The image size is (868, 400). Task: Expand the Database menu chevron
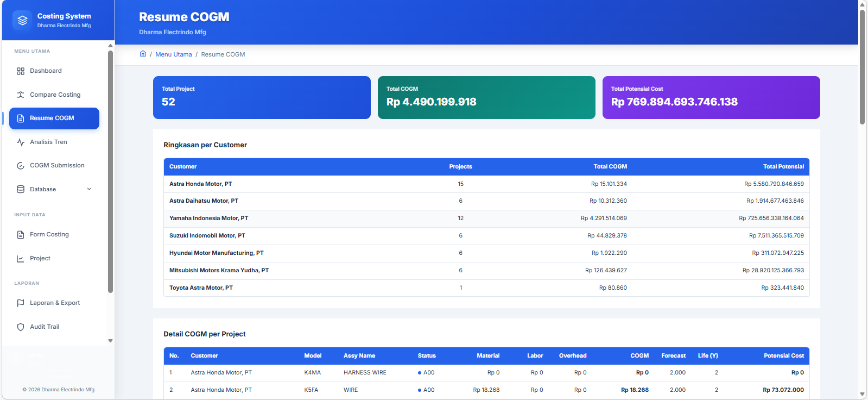click(90, 189)
